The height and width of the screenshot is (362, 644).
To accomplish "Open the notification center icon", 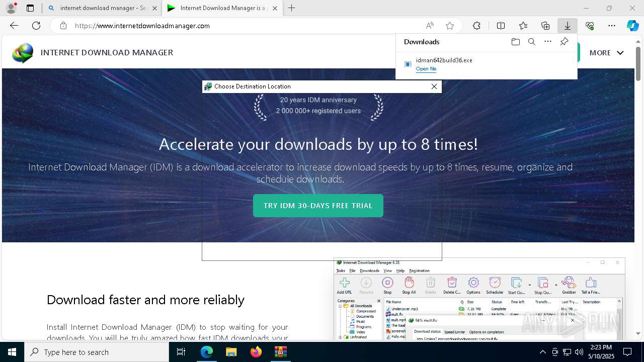I will tap(627, 352).
